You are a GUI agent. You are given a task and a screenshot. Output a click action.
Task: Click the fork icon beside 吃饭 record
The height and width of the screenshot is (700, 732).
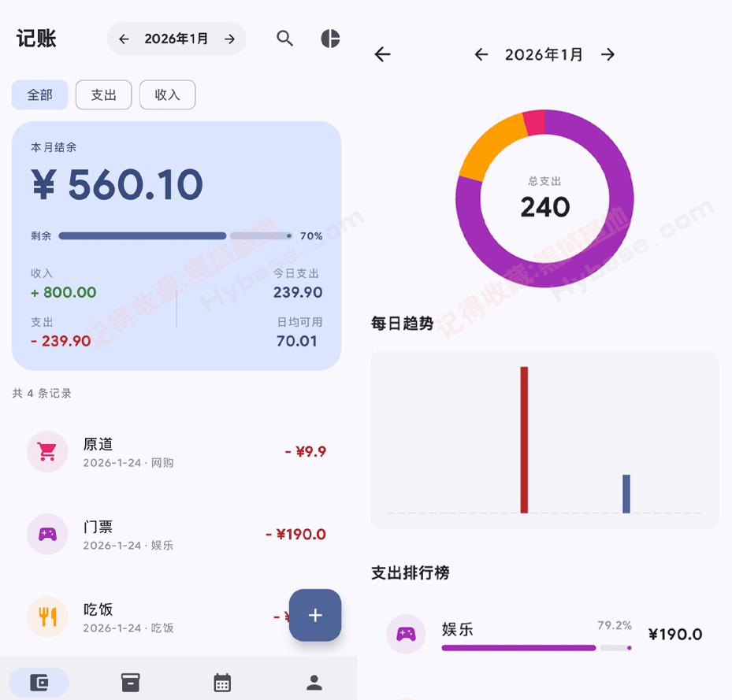pyautogui.click(x=47, y=617)
